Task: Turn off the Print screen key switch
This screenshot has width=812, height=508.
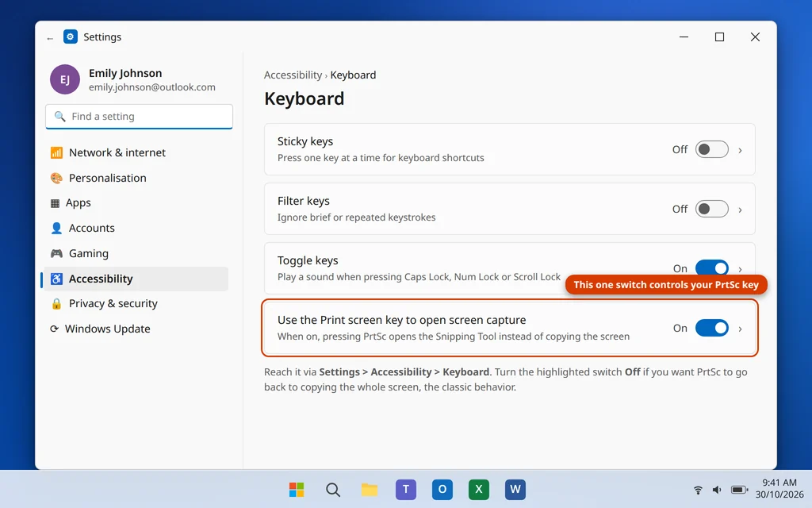Action: coord(711,328)
